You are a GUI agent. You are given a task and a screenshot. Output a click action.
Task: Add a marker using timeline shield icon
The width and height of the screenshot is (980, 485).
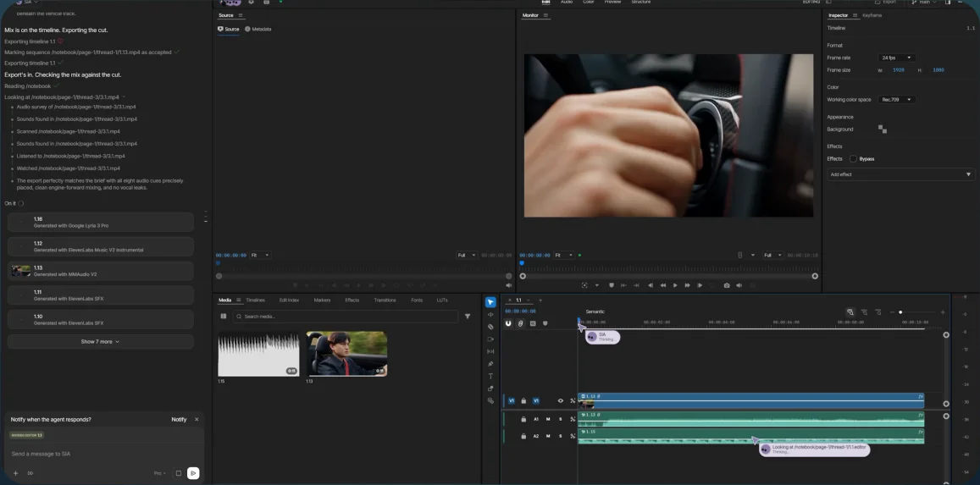[545, 323]
